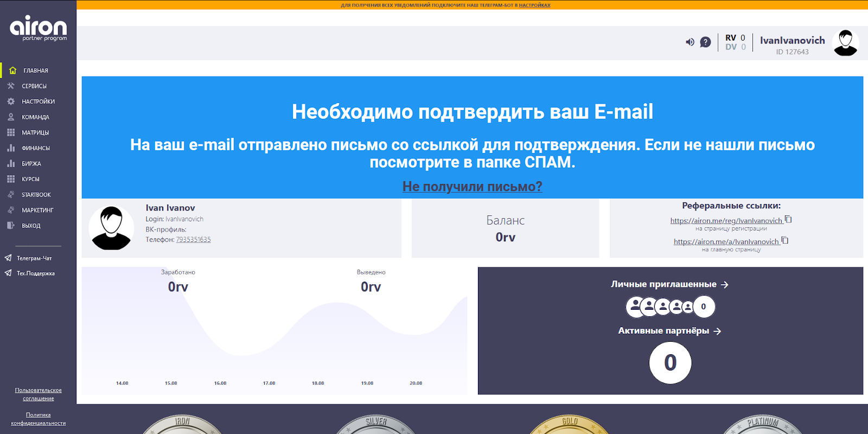Toggle the sound speaker icon

pyautogui.click(x=690, y=42)
